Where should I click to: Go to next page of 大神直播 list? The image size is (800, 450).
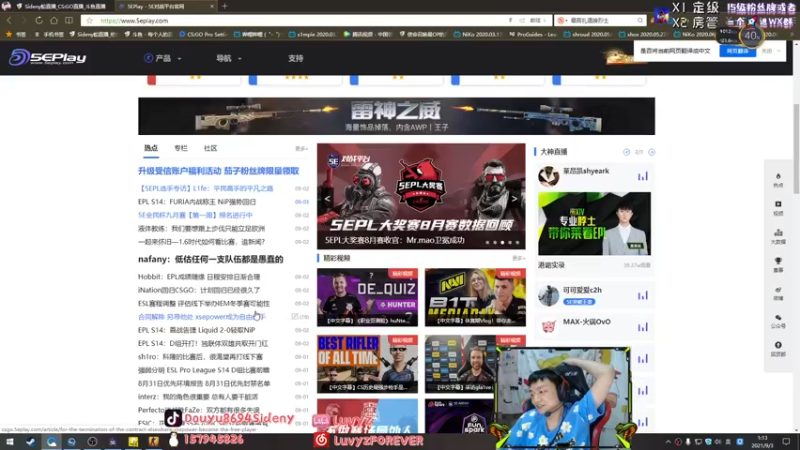(652, 152)
